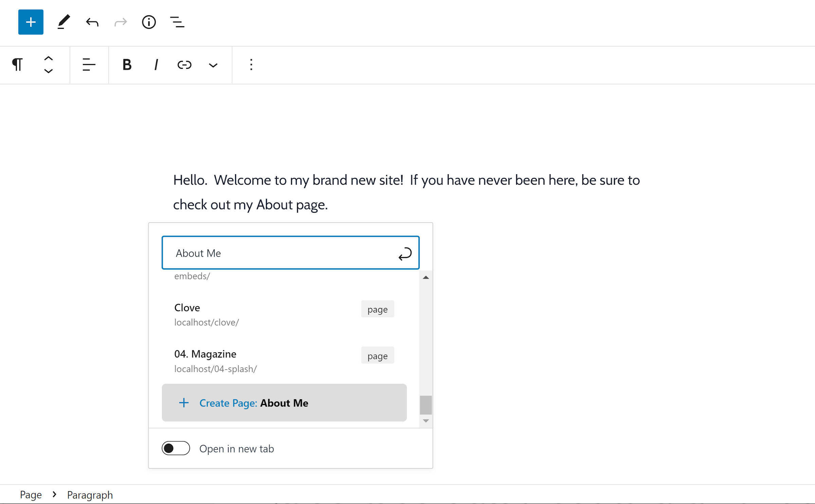Image resolution: width=815 pixels, height=504 pixels.
Task: Expand the More rich text controls chevron
Action: [x=213, y=65]
